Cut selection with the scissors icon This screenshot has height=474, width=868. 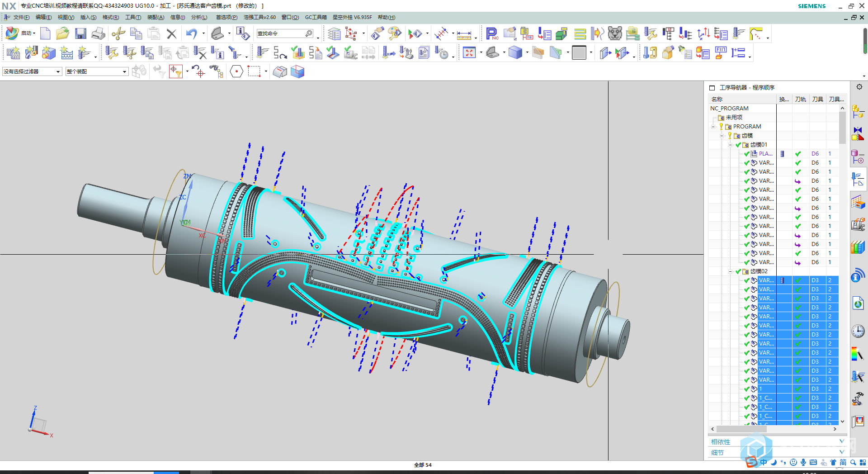coord(118,33)
